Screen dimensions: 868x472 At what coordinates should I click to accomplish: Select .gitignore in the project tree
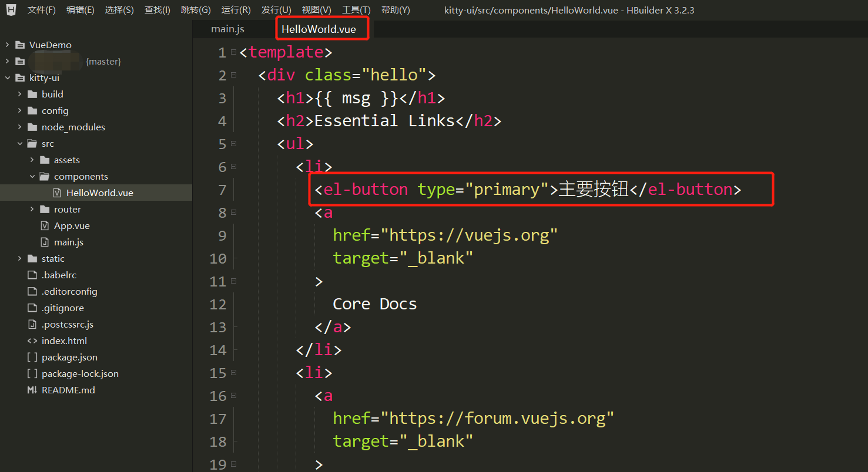(x=63, y=308)
